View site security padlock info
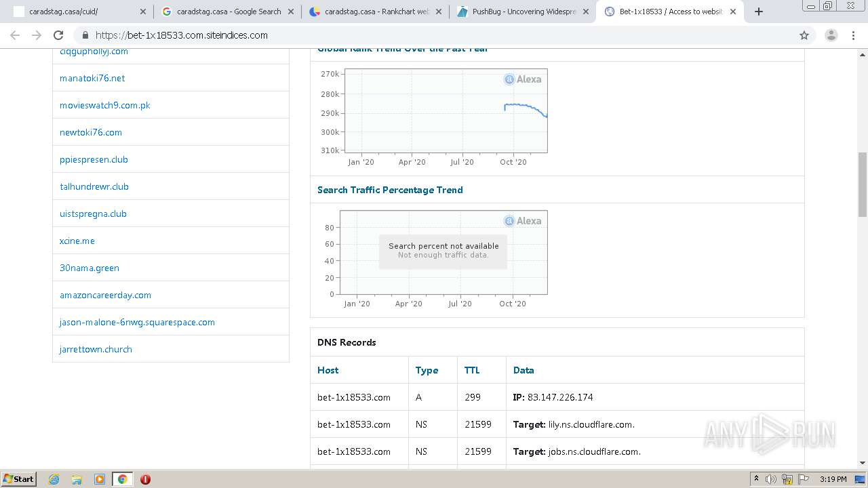The image size is (868, 488). tap(85, 35)
